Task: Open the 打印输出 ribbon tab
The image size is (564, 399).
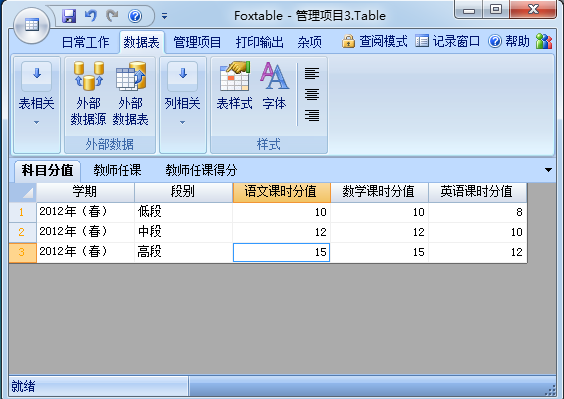Action: click(x=259, y=42)
